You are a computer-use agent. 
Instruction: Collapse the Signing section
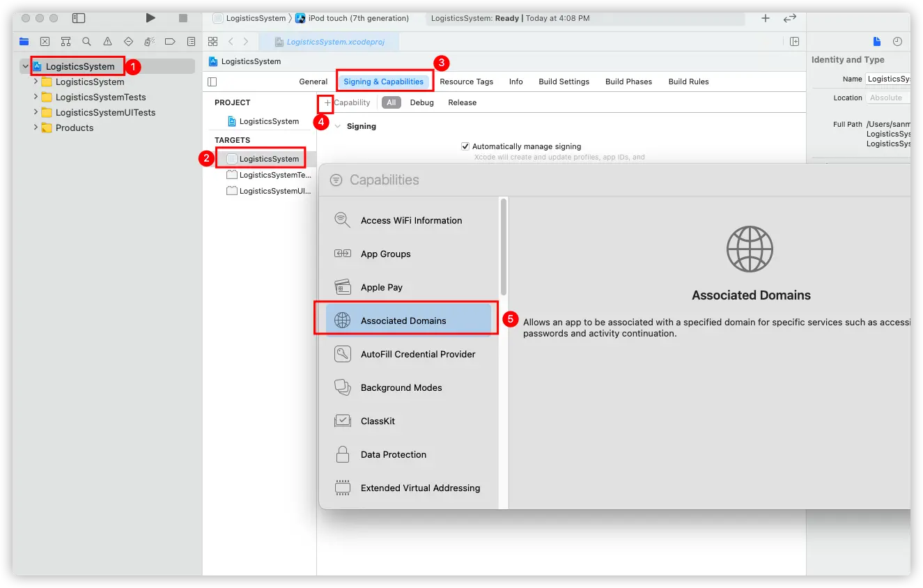tap(338, 126)
